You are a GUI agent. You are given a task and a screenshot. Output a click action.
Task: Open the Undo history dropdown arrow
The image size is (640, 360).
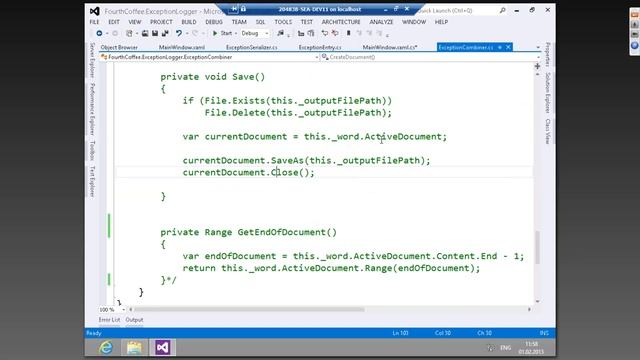tap(186, 33)
